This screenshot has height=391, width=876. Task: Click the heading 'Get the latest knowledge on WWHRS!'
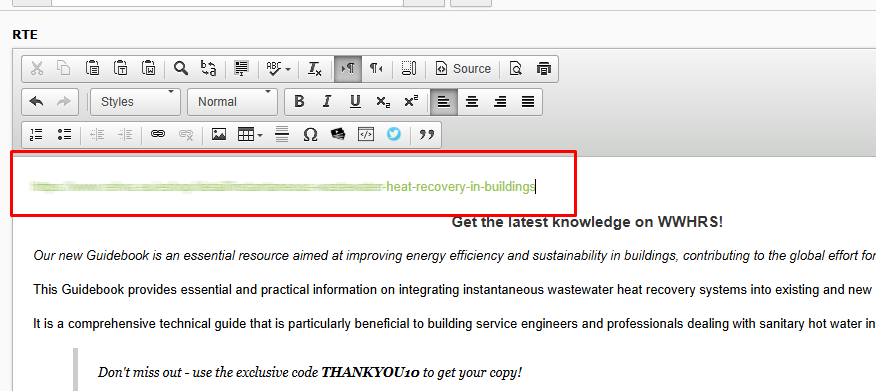point(587,222)
